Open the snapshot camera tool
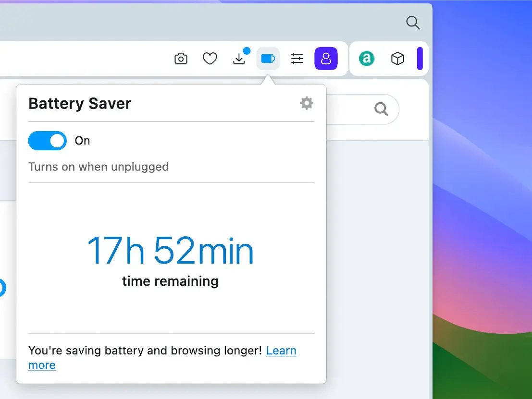Image resolution: width=532 pixels, height=399 pixels. pos(181,58)
